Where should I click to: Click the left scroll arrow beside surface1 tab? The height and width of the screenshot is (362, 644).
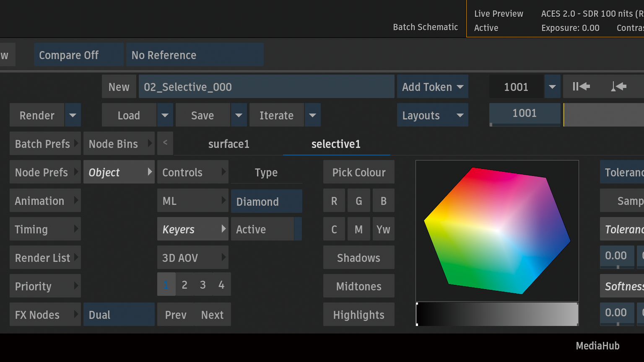(x=165, y=143)
